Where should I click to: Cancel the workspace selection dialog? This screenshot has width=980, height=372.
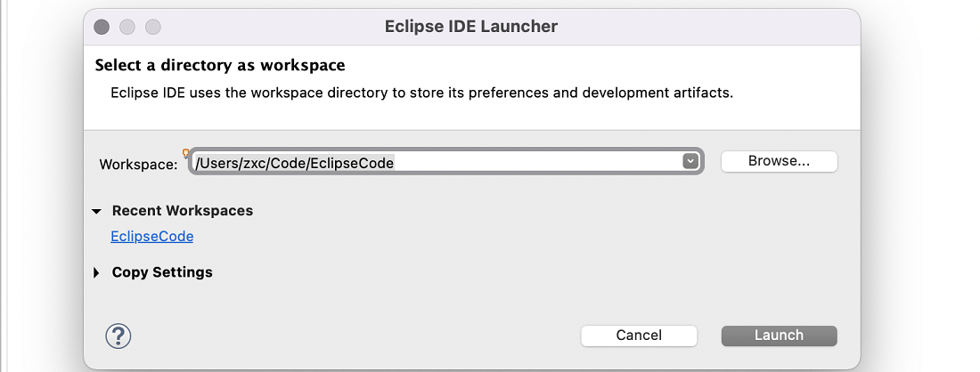point(639,336)
